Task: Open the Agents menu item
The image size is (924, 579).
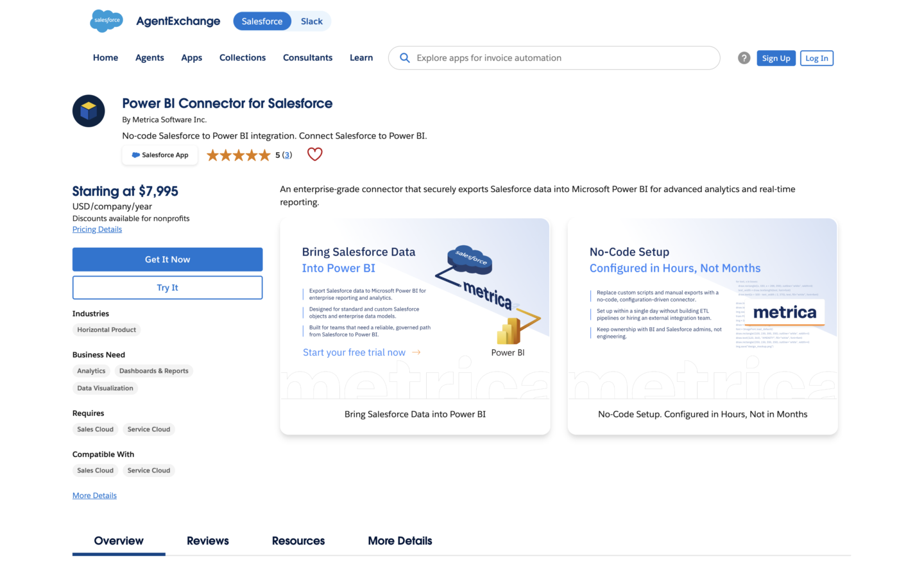Action: [150, 58]
